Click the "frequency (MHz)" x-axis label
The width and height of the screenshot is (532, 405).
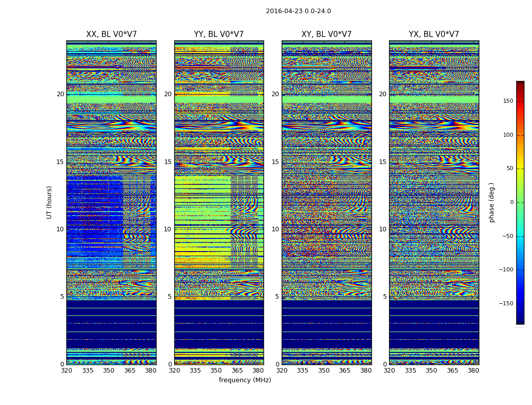coord(245,380)
